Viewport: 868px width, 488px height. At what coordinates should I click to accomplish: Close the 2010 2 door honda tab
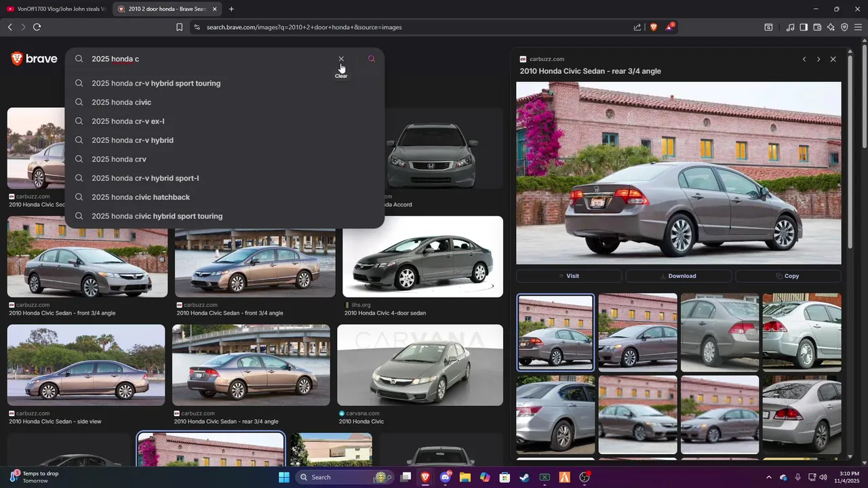click(215, 9)
